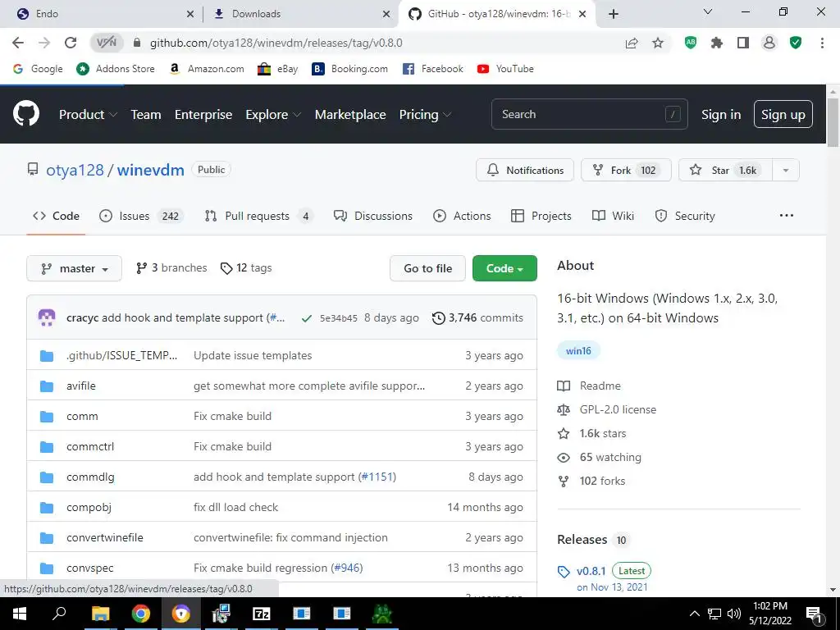Click cracyc's avatar in commit header

click(47, 317)
